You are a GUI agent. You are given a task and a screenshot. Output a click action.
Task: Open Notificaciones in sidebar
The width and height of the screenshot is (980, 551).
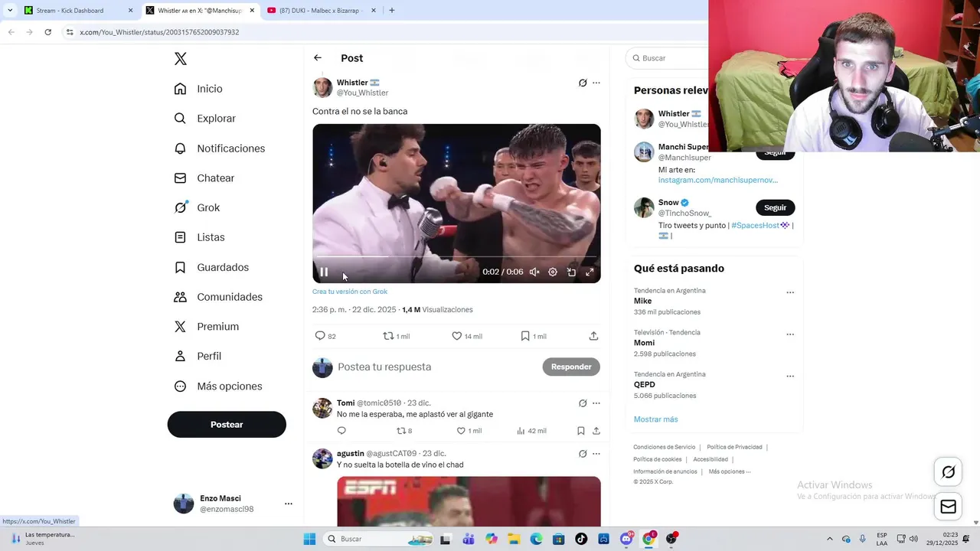[x=219, y=148]
